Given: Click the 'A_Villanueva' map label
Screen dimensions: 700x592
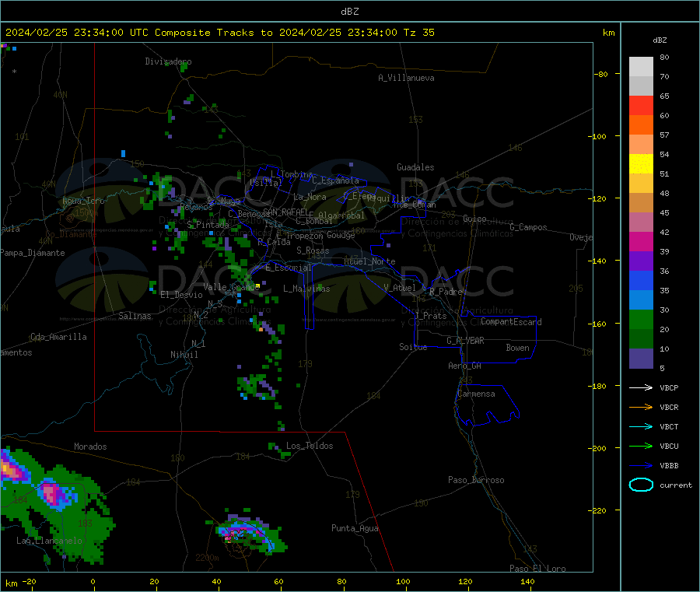Looking at the screenshot, I should click(406, 78).
